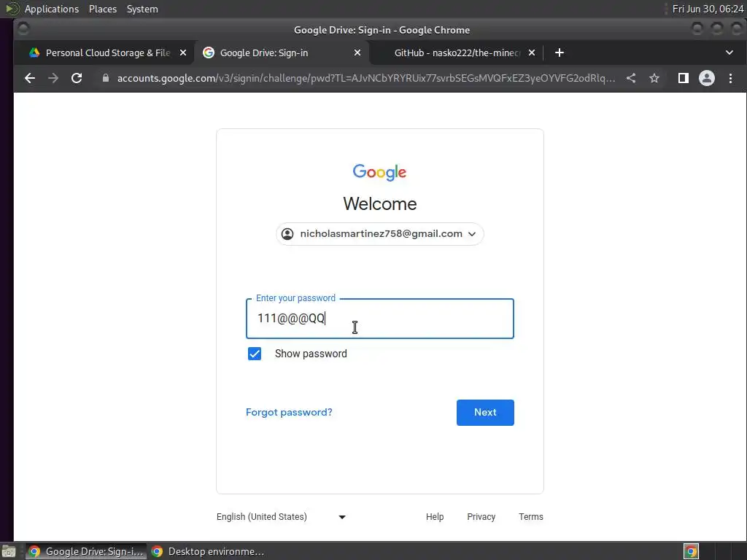Open the Help link
The width and height of the screenshot is (747, 560).
click(435, 517)
